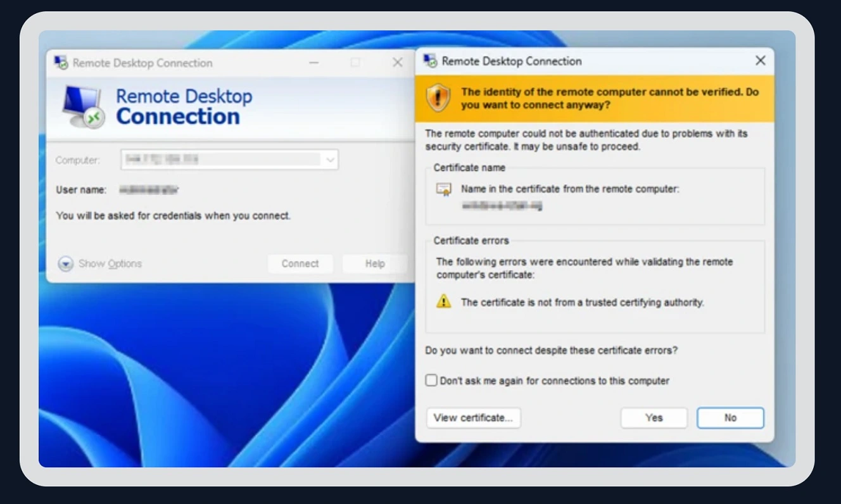Minimize the main Remote Desktop Connection window
This screenshot has width=841, height=504.
pos(314,62)
